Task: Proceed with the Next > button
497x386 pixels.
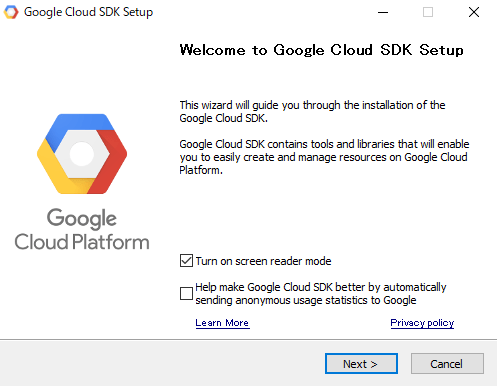Action: (x=361, y=364)
